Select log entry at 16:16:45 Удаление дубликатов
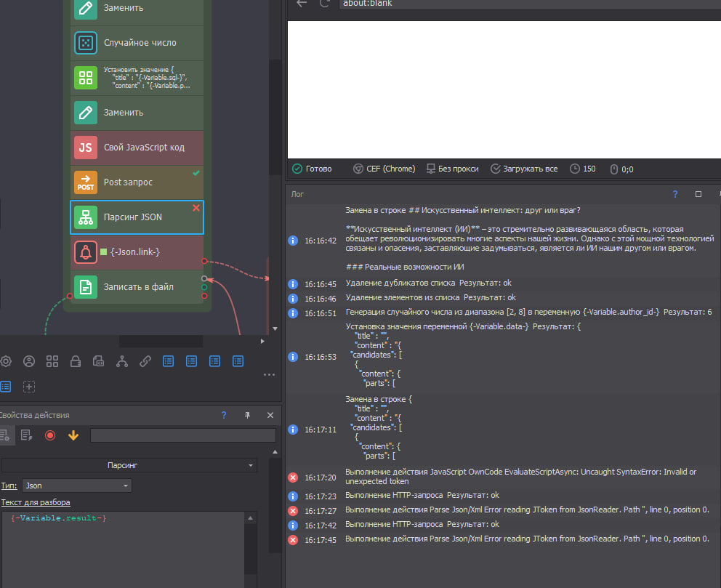721x588 pixels. (503, 283)
